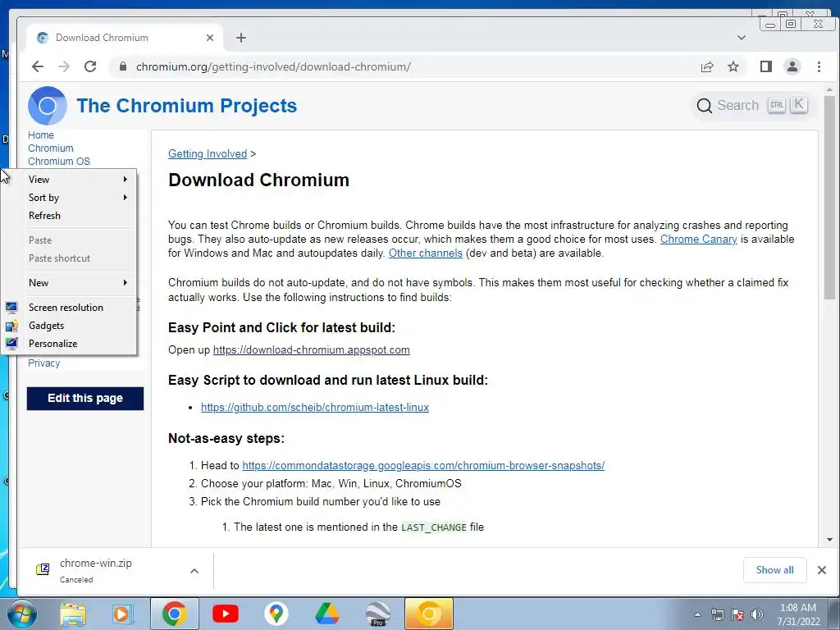Open the download-chromium.appspot.com link
Screen dimensions: 840x630
[x=311, y=349]
